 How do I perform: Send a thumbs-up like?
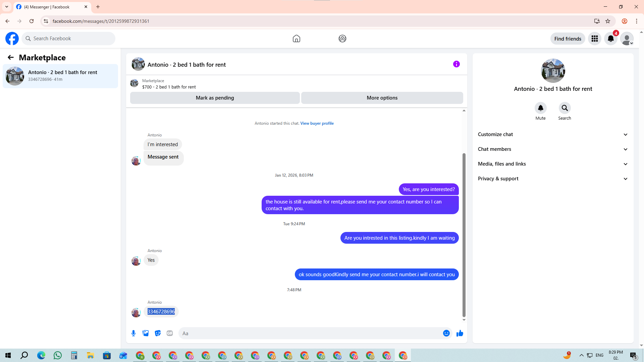(x=460, y=333)
